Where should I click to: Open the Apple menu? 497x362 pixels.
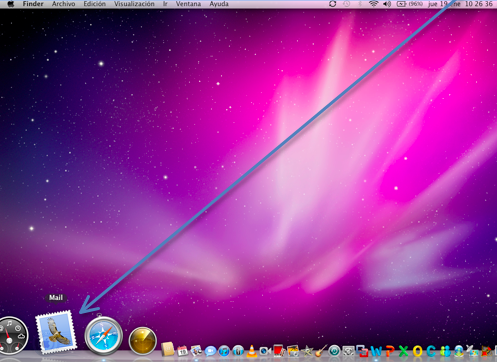pos(11,4)
